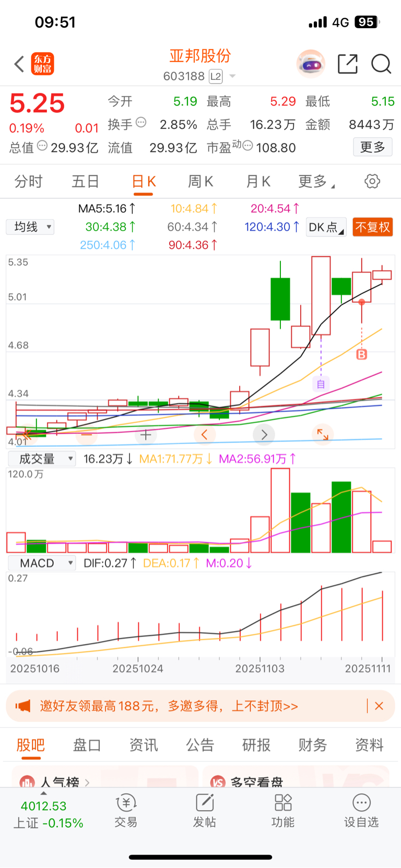
Task: Tap the info icon beside 总值
Action: coord(42,146)
